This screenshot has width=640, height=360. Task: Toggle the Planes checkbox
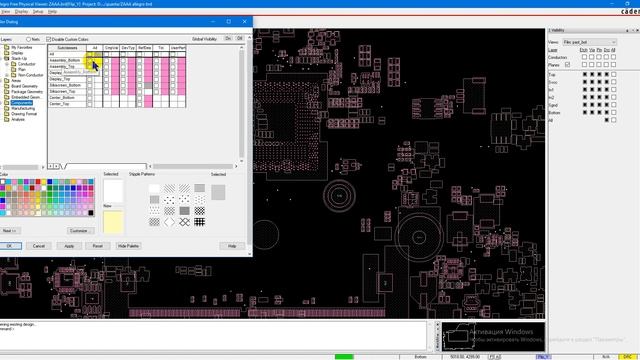coord(567,65)
